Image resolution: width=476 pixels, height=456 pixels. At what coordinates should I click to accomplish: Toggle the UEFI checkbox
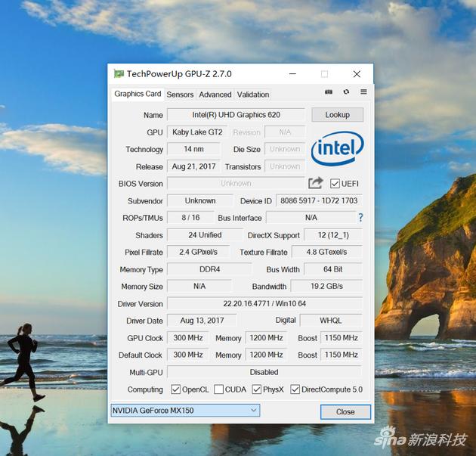coord(335,184)
